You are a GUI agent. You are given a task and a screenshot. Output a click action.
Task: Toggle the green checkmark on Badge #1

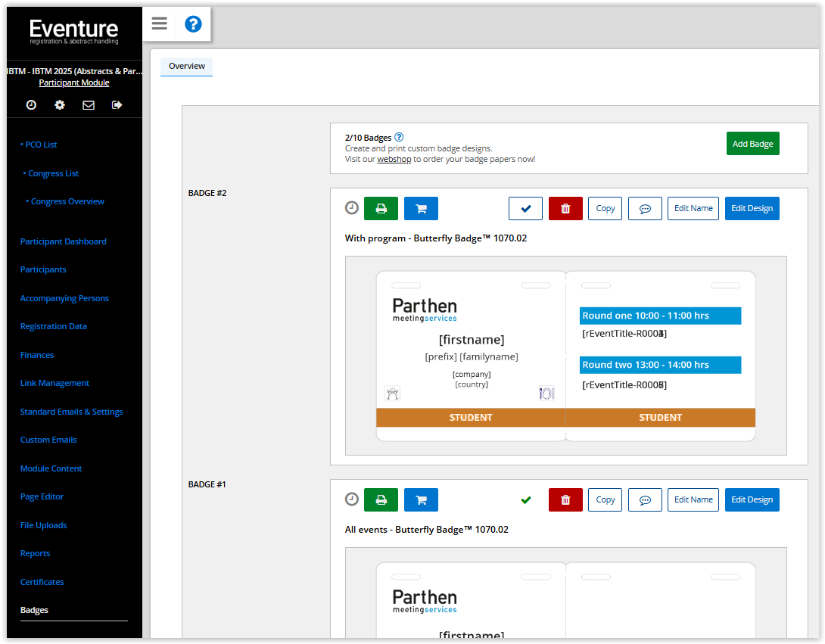(x=526, y=499)
